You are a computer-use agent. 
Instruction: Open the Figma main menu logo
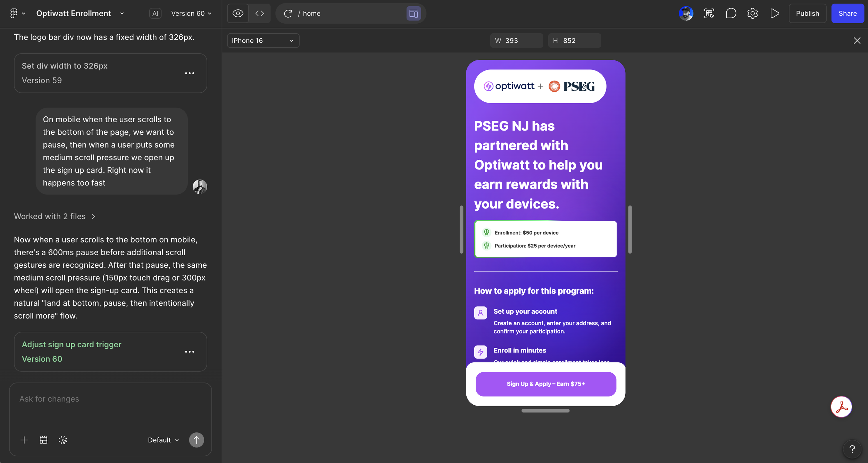(14, 13)
